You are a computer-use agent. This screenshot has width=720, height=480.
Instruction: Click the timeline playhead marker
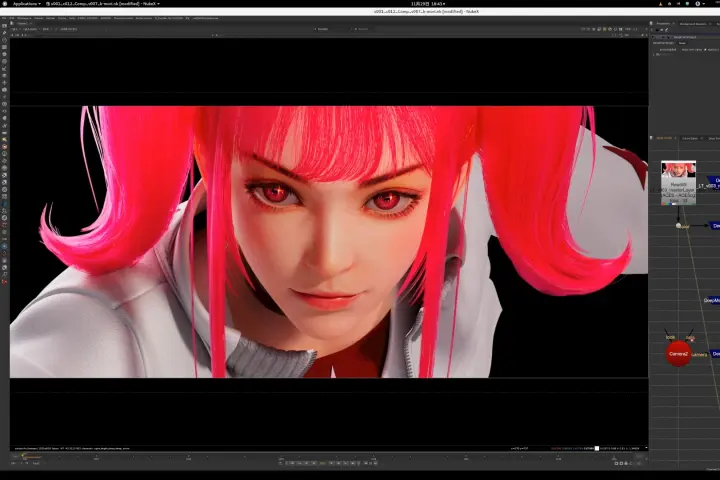tap(22, 455)
